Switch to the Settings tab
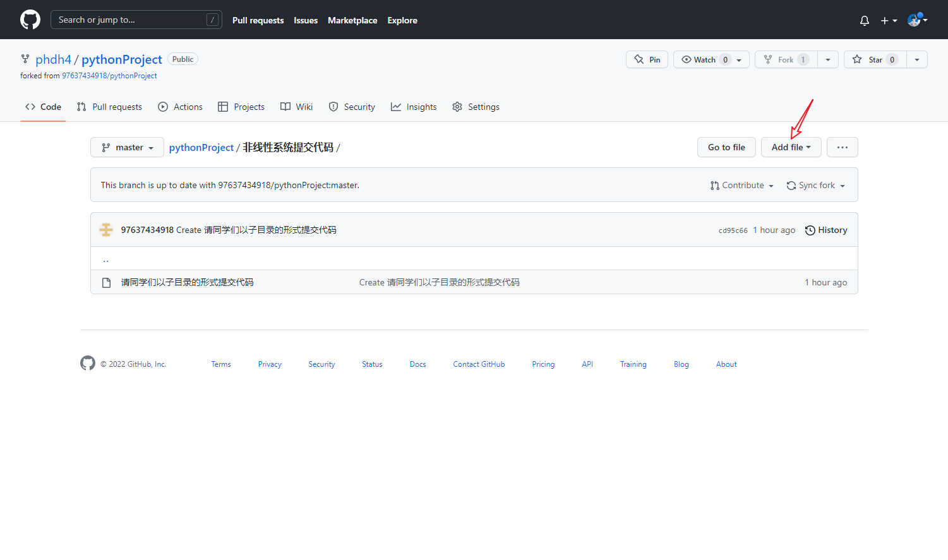Image resolution: width=948 pixels, height=560 pixels. [x=476, y=107]
